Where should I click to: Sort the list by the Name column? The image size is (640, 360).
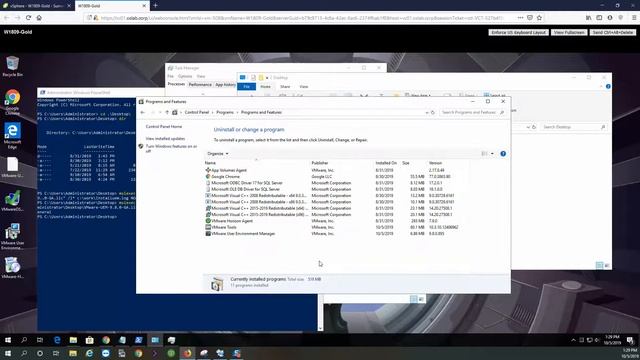pyautogui.click(x=210, y=163)
